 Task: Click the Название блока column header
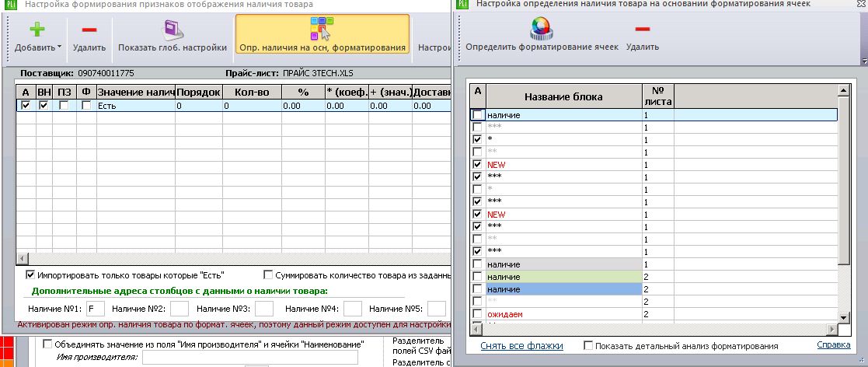[563, 96]
